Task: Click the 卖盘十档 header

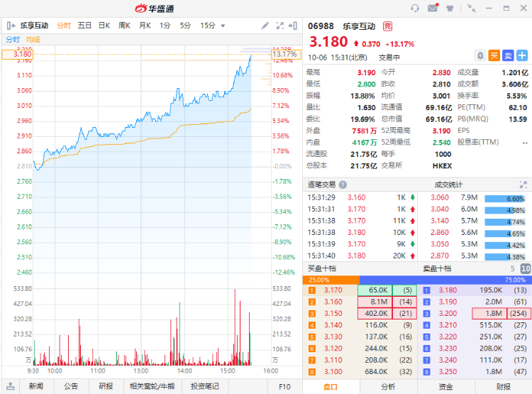Action: tap(437, 268)
